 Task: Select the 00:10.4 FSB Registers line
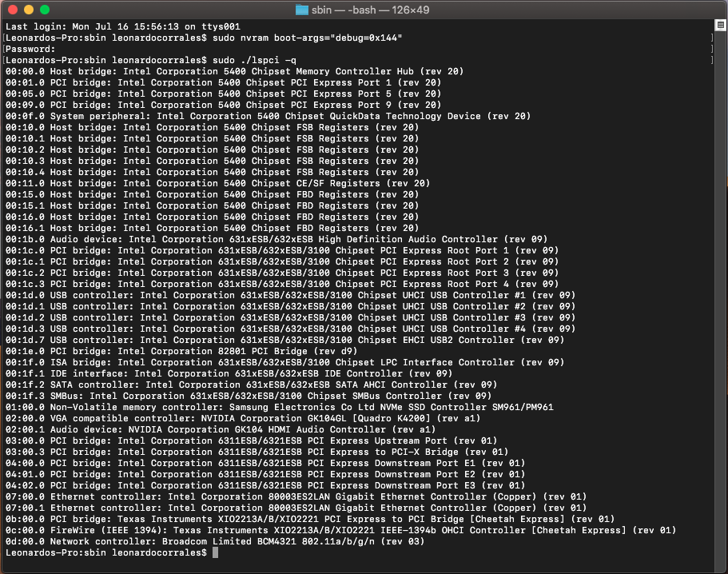tap(213, 172)
